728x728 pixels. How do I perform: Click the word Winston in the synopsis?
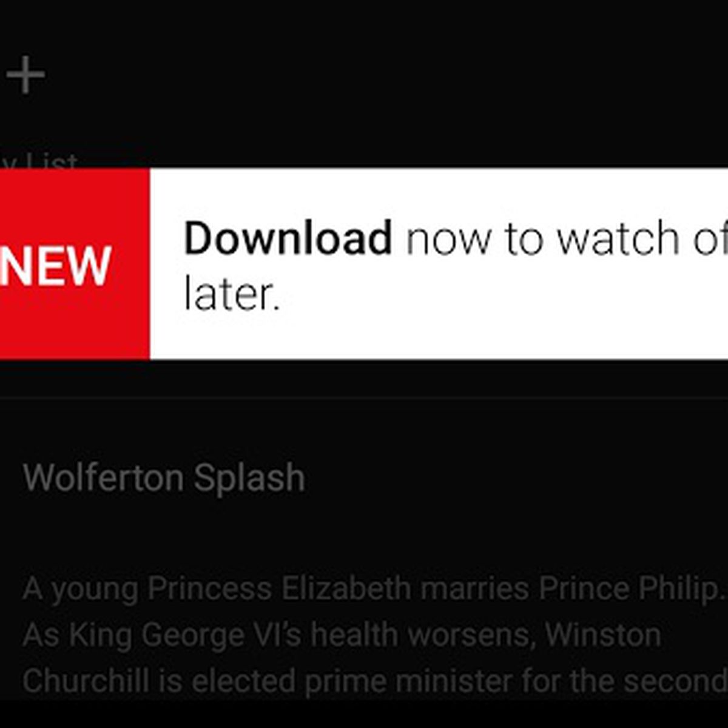pyautogui.click(x=603, y=635)
